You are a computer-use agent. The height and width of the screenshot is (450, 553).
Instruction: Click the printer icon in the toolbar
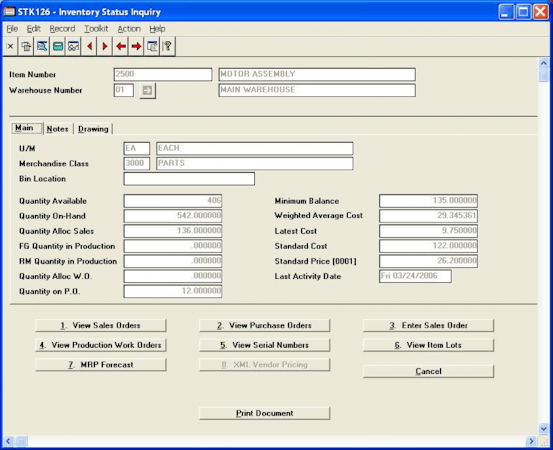click(26, 46)
